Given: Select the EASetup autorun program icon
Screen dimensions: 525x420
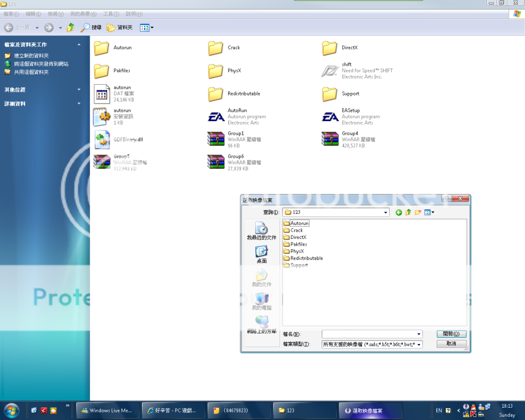Looking at the screenshot, I should [330, 117].
